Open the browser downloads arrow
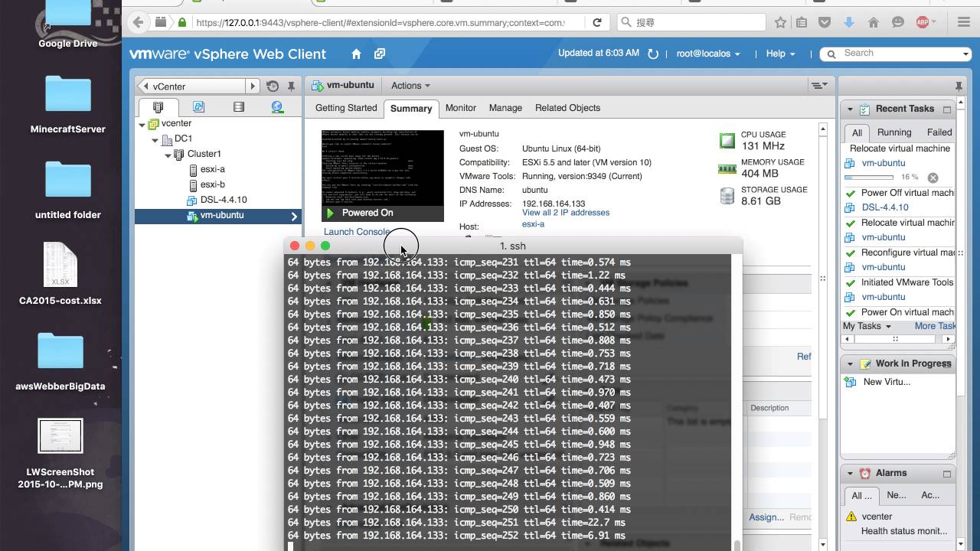 click(x=848, y=23)
